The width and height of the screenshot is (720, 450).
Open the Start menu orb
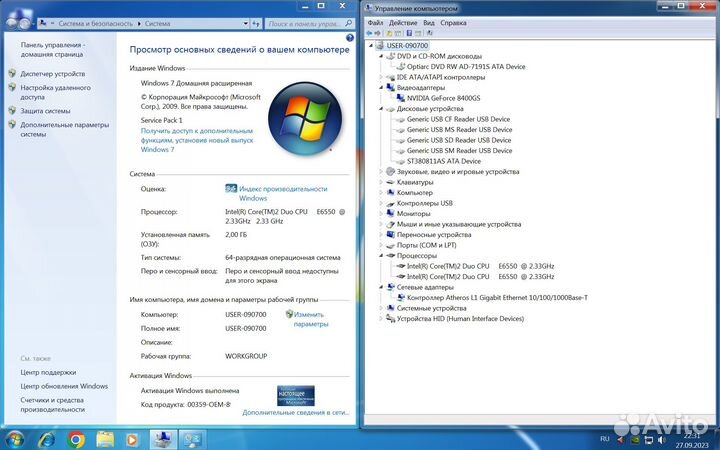pos(15,440)
